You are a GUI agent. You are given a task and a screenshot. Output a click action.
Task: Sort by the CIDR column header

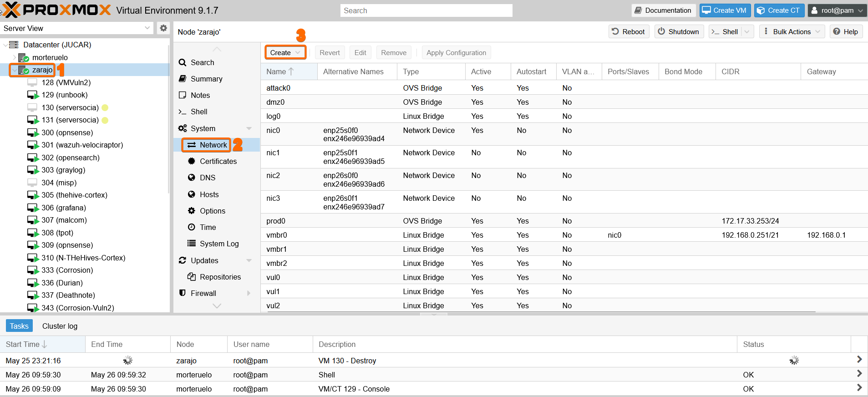[x=758, y=71]
